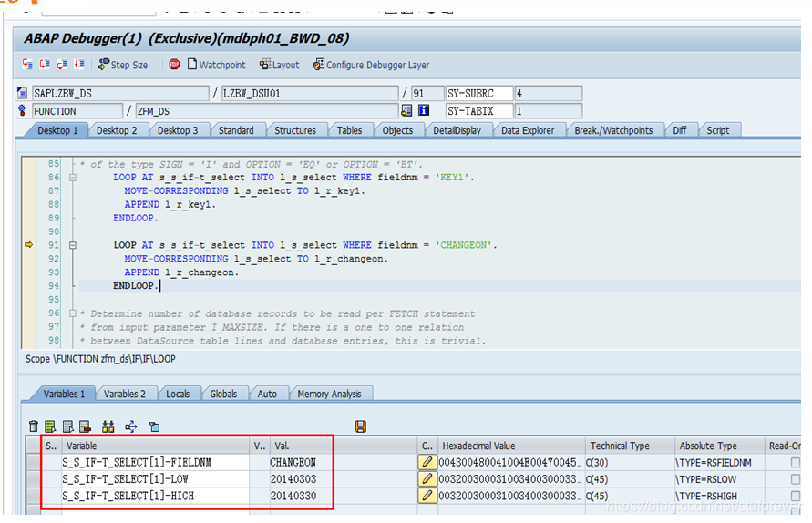Open the Globals tab

tap(223, 394)
